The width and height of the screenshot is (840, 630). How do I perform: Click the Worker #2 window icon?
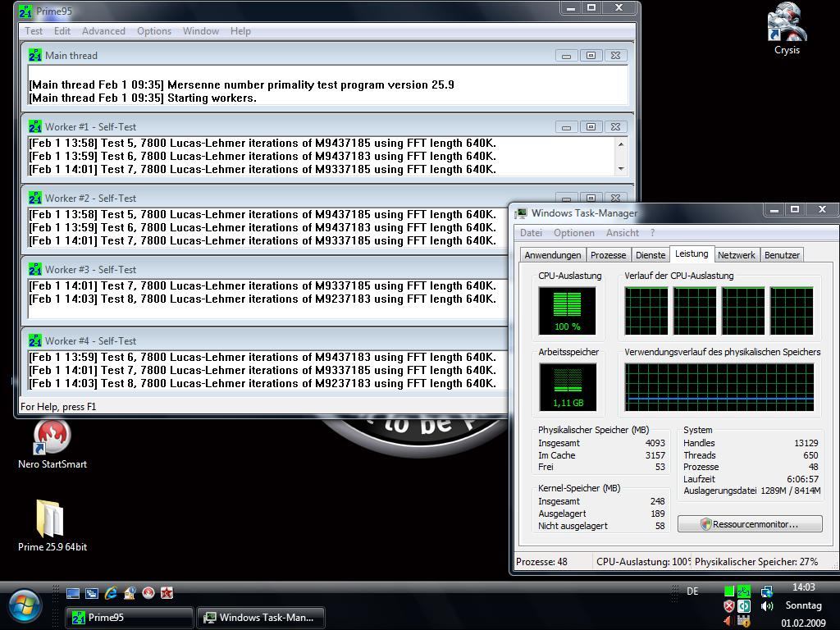tap(34, 198)
